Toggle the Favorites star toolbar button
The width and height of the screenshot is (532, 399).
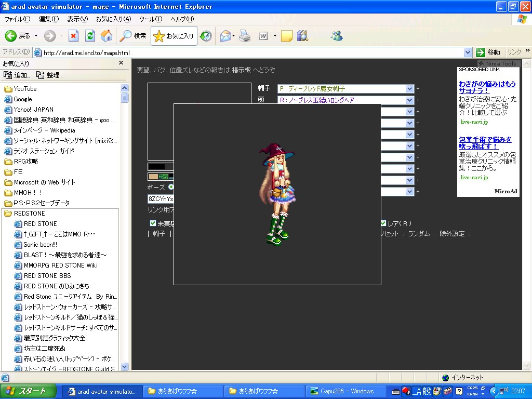click(x=174, y=36)
